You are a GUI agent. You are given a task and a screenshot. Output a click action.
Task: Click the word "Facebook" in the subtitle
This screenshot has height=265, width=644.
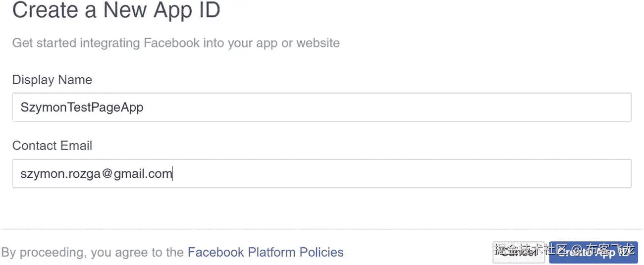point(171,43)
